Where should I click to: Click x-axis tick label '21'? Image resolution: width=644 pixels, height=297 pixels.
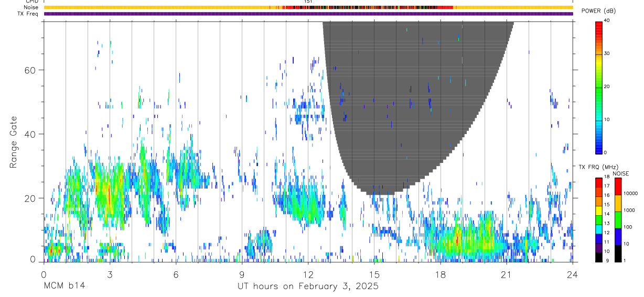pos(507,274)
